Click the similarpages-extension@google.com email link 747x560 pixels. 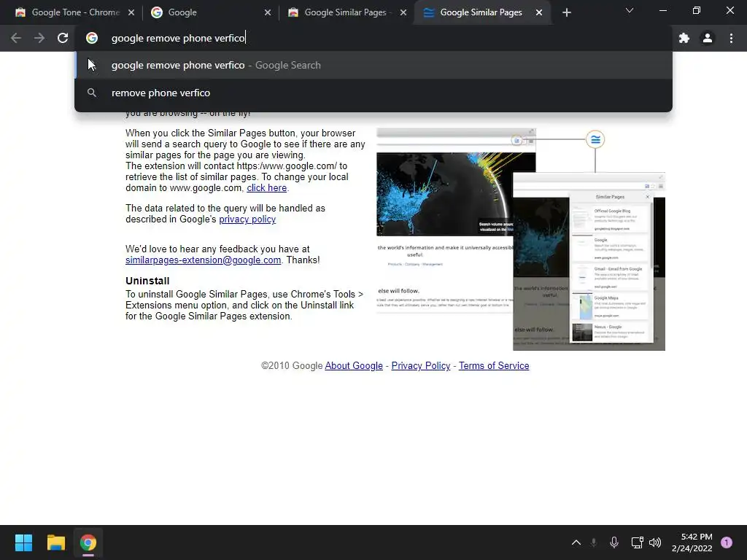click(x=203, y=260)
